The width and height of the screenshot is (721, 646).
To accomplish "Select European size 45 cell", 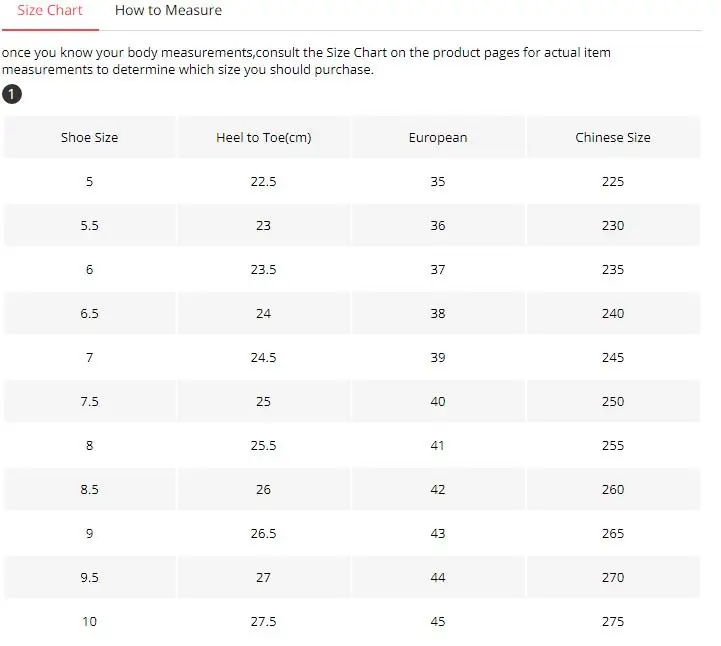I will [438, 622].
